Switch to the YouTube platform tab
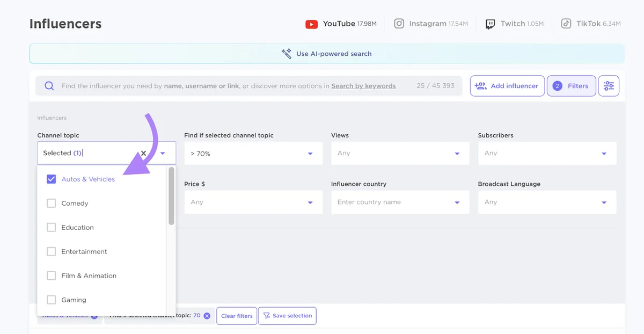 click(341, 24)
